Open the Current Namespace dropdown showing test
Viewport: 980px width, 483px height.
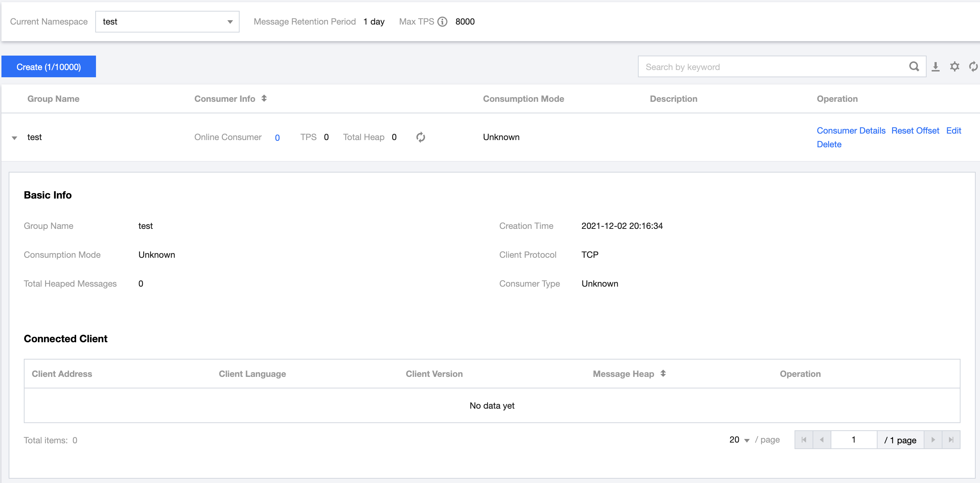click(x=167, y=22)
